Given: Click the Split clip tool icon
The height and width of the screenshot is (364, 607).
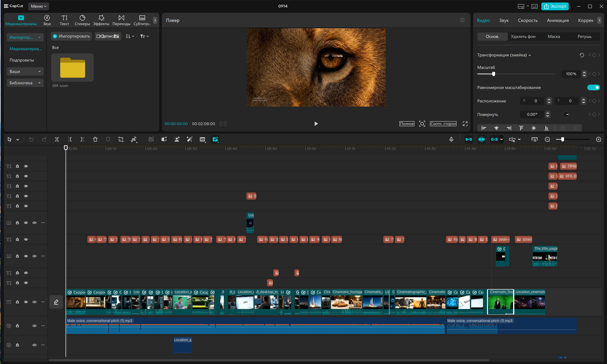Looking at the screenshot, I should tap(57, 139).
